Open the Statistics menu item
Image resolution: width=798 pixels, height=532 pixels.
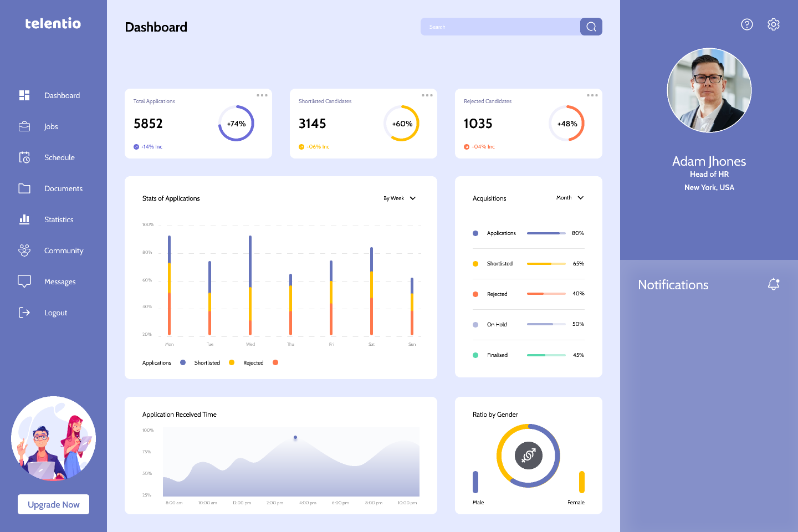pyautogui.click(x=59, y=219)
